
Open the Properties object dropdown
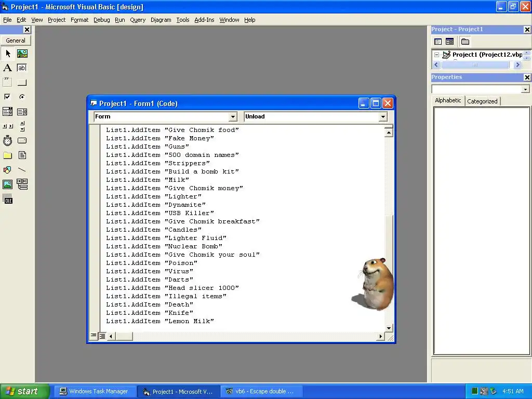(525, 89)
